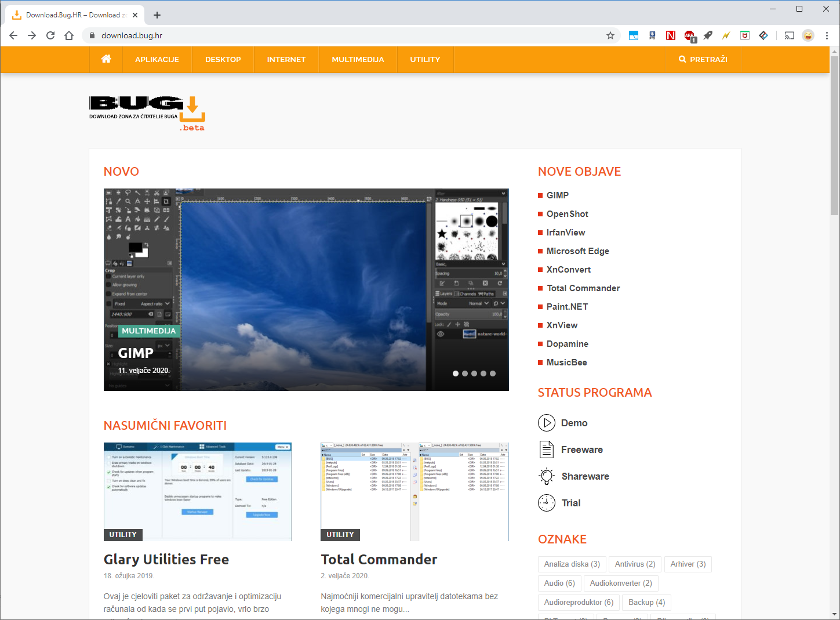
Task: Reload the page
Action: (50, 35)
